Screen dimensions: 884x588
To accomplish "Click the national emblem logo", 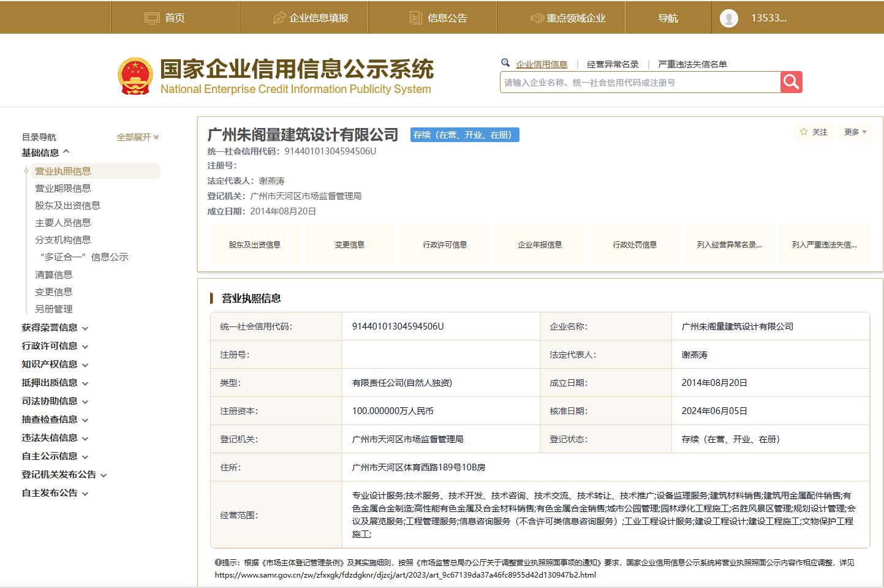I will [135, 77].
